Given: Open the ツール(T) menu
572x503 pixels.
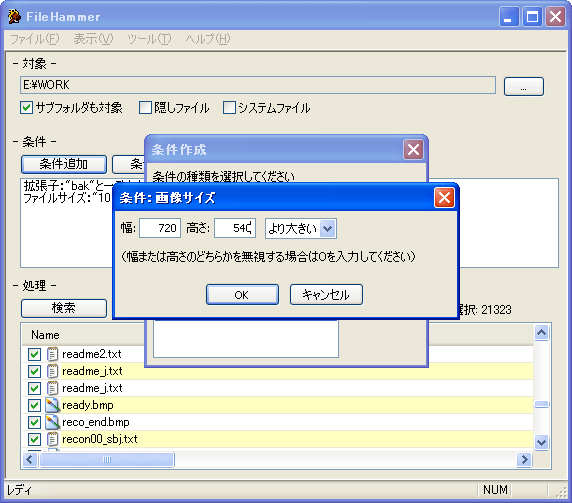Looking at the screenshot, I should [149, 39].
